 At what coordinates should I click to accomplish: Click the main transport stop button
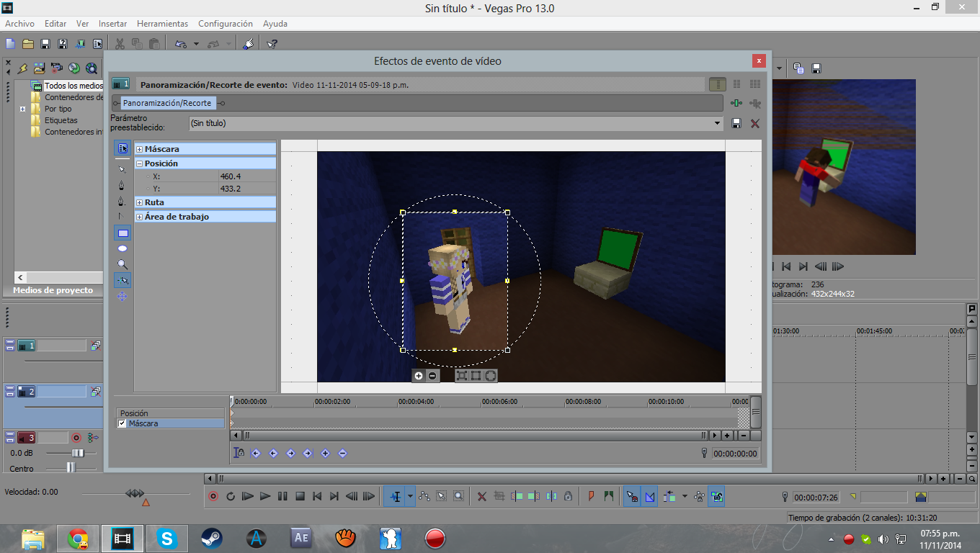click(x=300, y=496)
